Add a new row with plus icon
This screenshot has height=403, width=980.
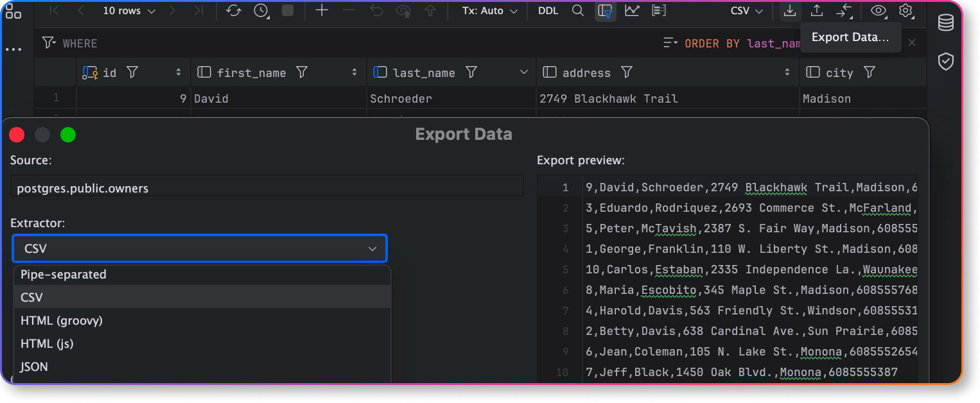coord(322,11)
